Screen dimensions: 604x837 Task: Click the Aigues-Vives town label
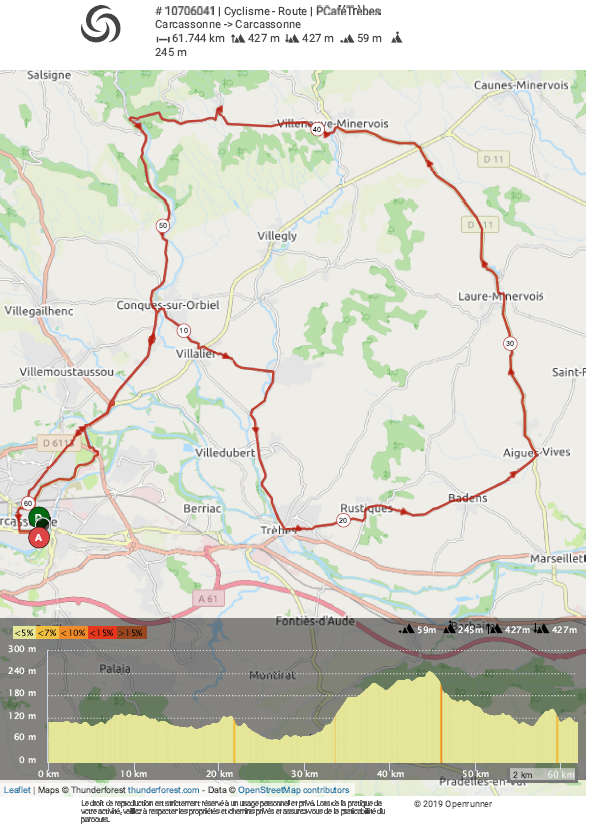[x=536, y=452]
